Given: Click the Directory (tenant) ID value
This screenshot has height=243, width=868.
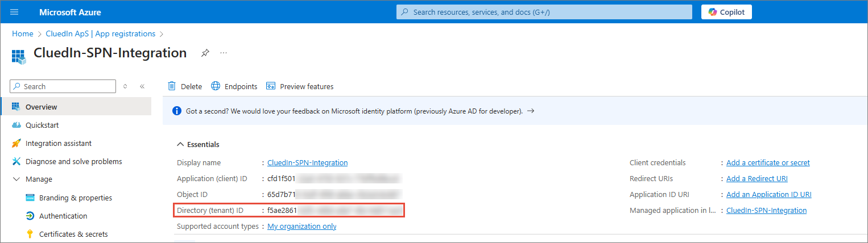Looking at the screenshot, I should click(334, 210).
